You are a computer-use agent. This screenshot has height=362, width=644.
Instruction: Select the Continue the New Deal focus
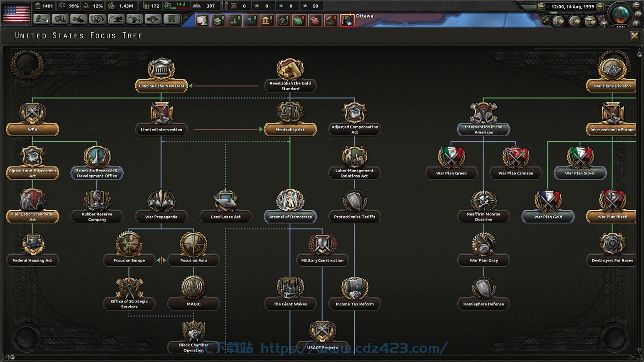[x=161, y=75]
